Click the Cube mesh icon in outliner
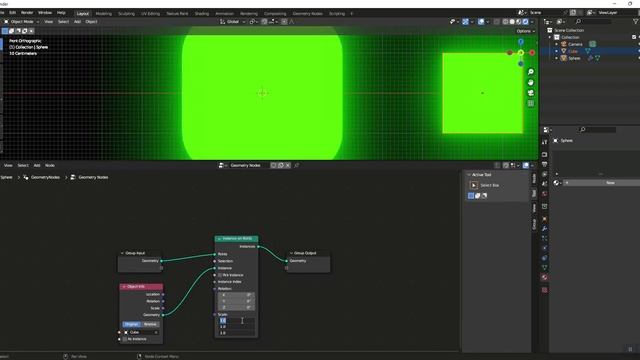Image resolution: width=640 pixels, height=360 pixels. click(564, 51)
